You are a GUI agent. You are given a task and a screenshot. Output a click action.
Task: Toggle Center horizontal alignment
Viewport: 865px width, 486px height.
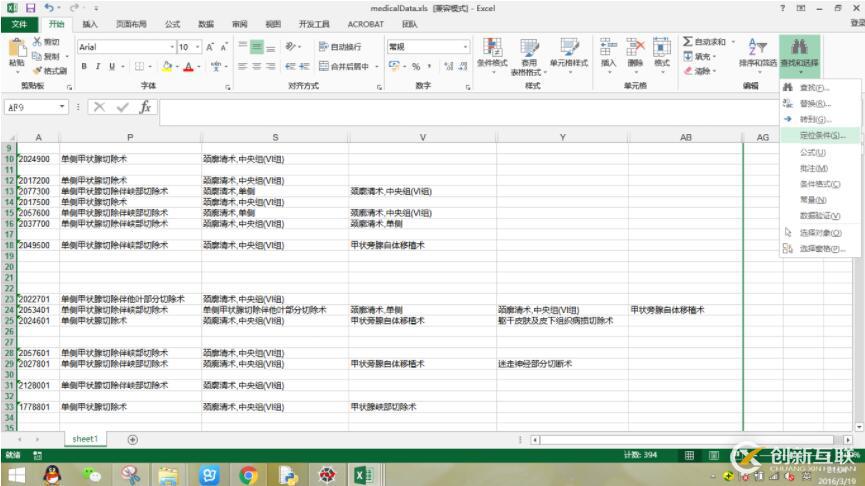tap(257, 66)
